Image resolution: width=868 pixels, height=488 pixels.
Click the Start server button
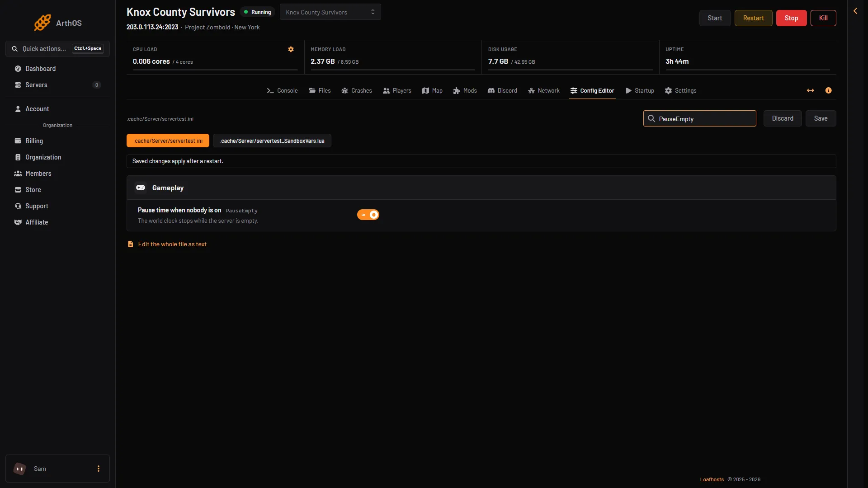[x=715, y=18]
